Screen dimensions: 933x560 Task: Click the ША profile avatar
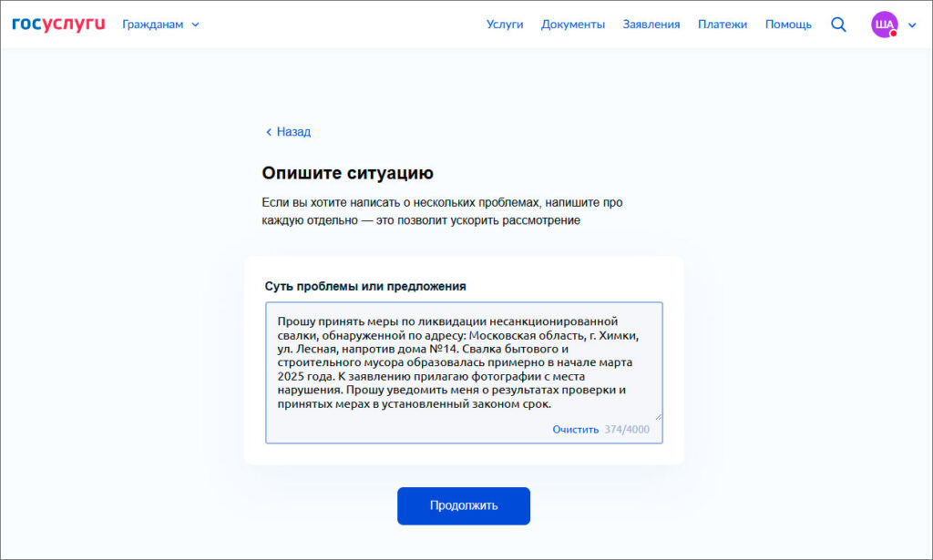point(884,25)
